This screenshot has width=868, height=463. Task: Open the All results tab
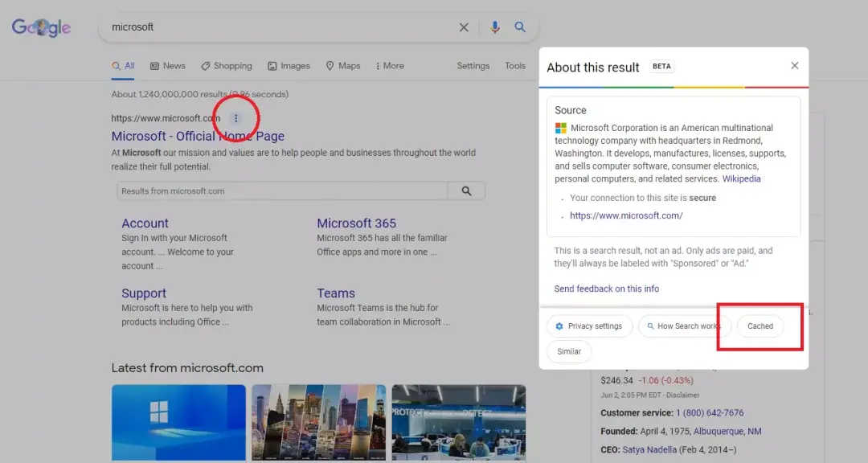coord(123,66)
